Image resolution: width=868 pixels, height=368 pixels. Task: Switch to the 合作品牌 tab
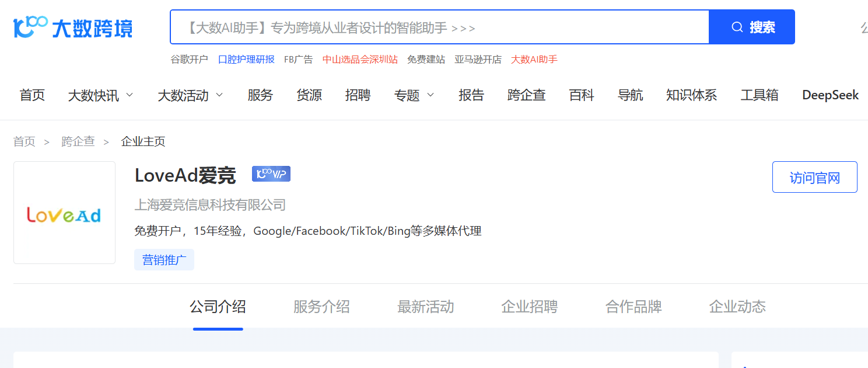click(633, 307)
